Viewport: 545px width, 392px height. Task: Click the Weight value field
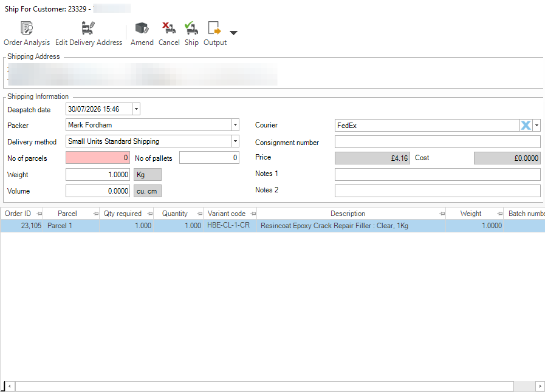point(98,174)
